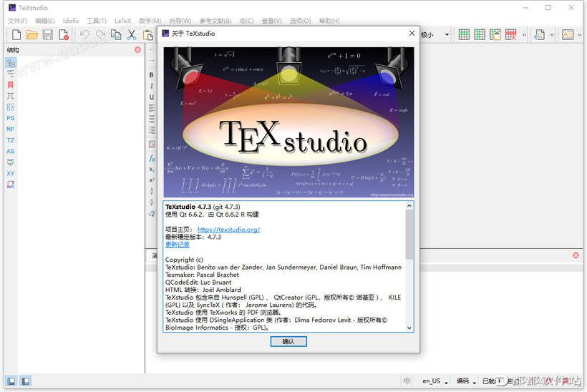Click the orange 'A' text formatting toolbar icon

tap(568, 35)
